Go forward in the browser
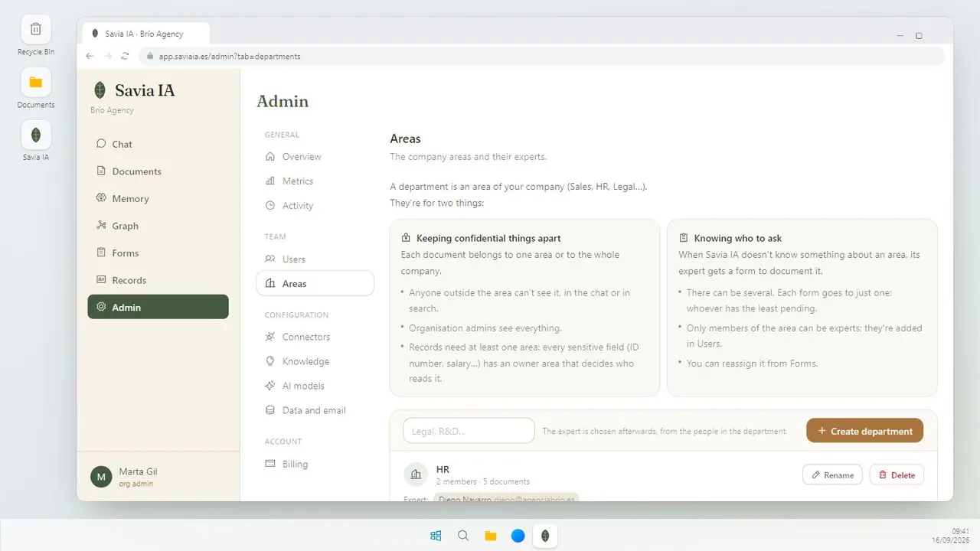Viewport: 980px width, 551px height. tap(107, 56)
